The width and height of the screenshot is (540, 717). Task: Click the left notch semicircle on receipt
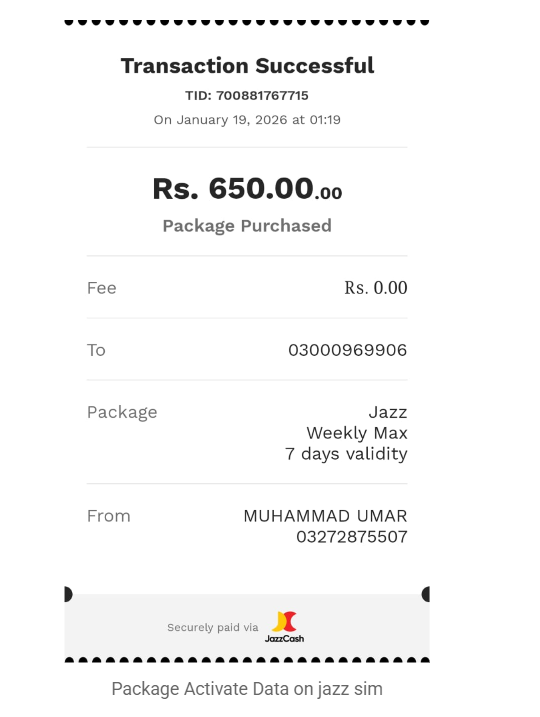(x=68, y=594)
